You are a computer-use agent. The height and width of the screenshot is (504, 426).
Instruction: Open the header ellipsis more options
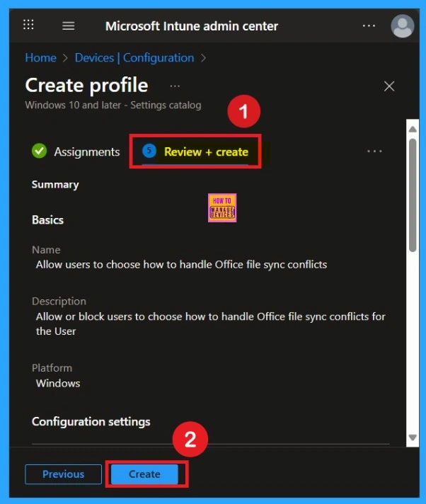click(x=369, y=25)
